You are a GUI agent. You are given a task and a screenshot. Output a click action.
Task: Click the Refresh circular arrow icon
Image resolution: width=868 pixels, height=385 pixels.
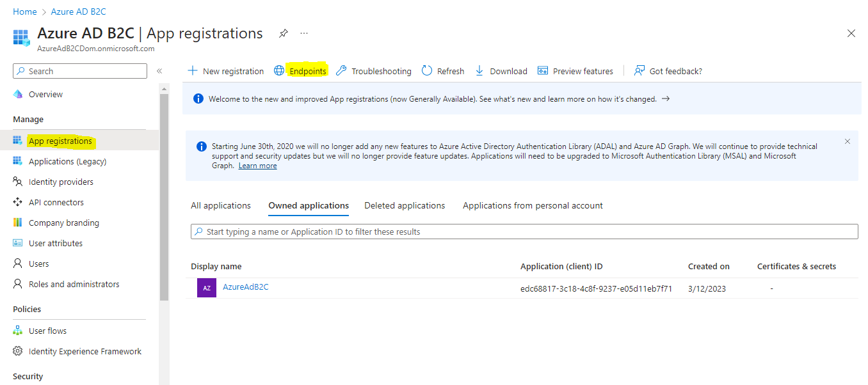point(427,70)
